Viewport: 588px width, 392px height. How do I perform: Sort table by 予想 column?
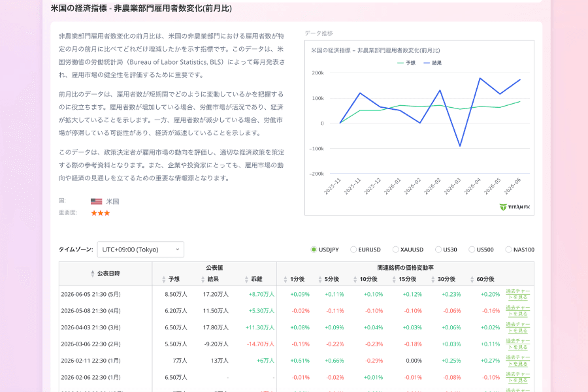171,279
